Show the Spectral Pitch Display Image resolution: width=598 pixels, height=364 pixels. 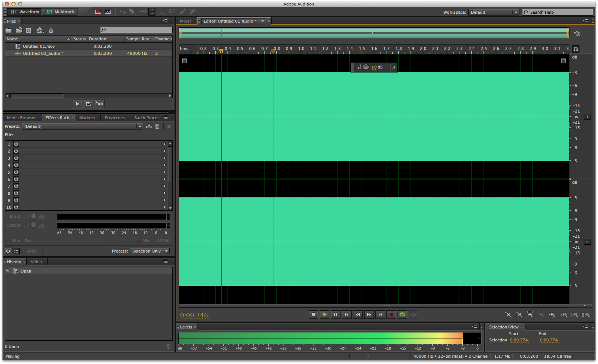(x=108, y=12)
